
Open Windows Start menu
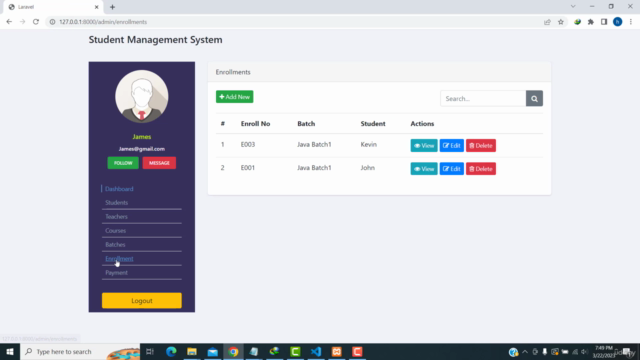tap(10, 351)
